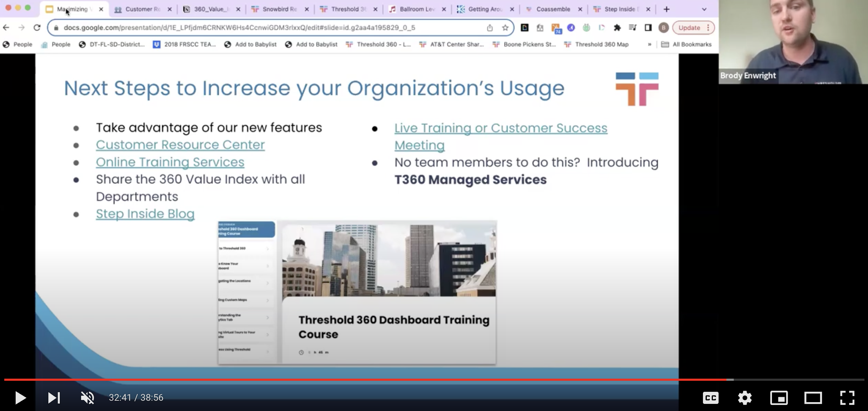Close the Threshold 36 tab
The image size is (868, 411).
tap(375, 10)
